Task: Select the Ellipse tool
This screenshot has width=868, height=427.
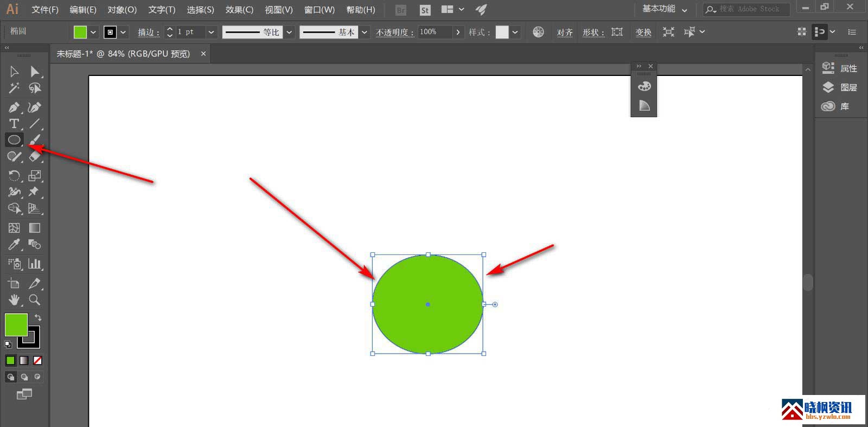Action: coord(14,140)
